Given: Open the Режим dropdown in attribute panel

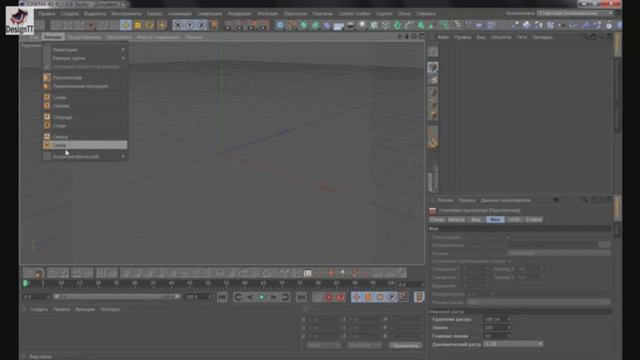Looking at the screenshot, I should pyautogui.click(x=559, y=253).
